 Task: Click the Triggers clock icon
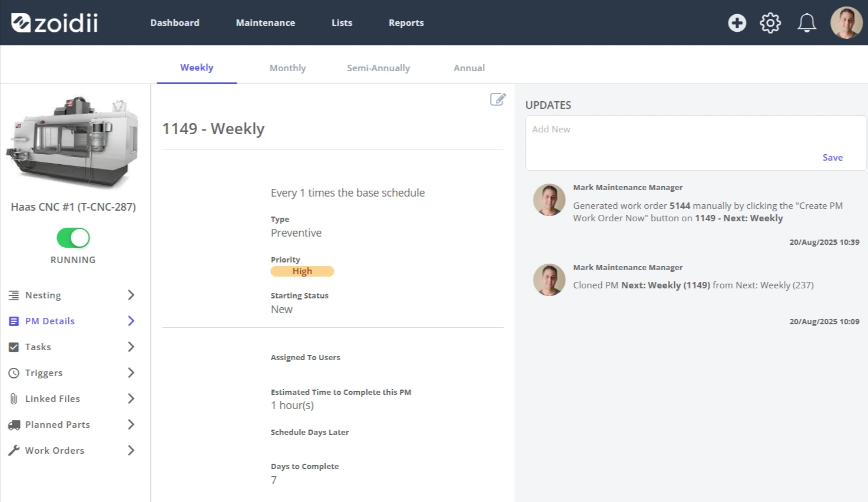(14, 373)
